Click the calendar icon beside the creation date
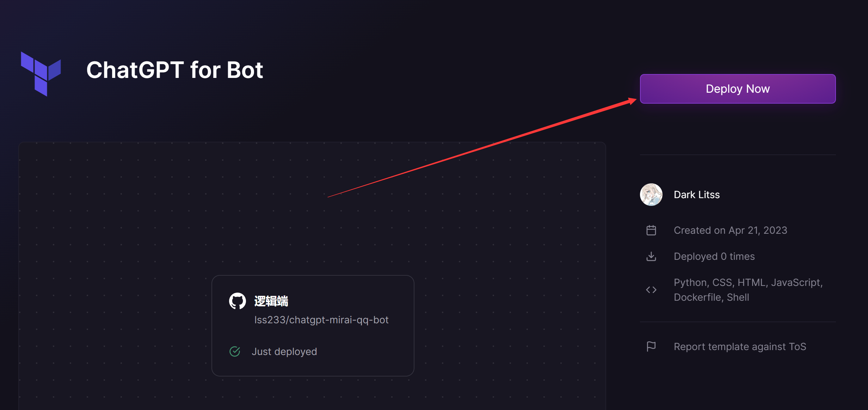868x410 pixels. pos(651,230)
